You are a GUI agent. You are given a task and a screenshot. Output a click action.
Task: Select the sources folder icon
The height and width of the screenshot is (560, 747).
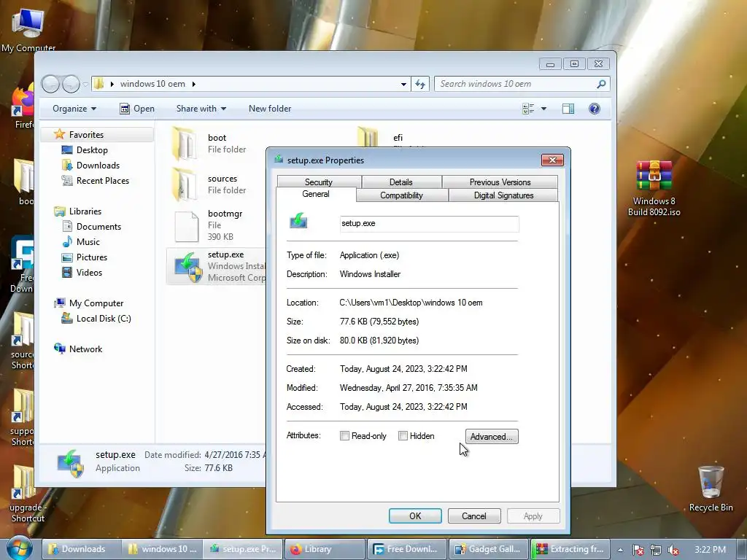tap(185, 184)
